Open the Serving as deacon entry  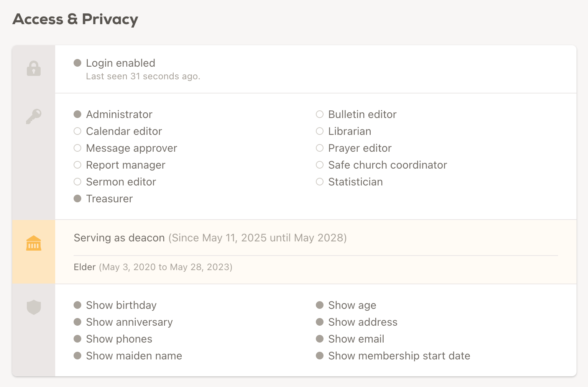(x=119, y=238)
